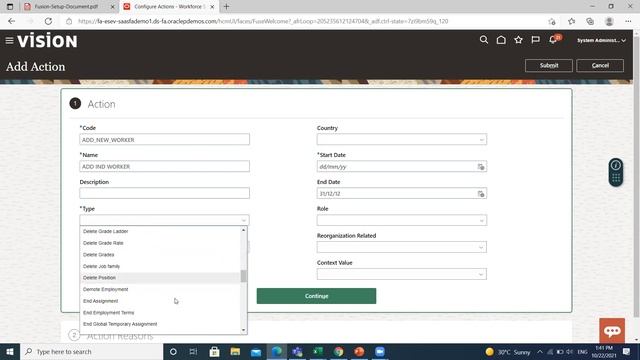Open File Explorer from taskbar
The image size is (640, 360).
point(235,351)
